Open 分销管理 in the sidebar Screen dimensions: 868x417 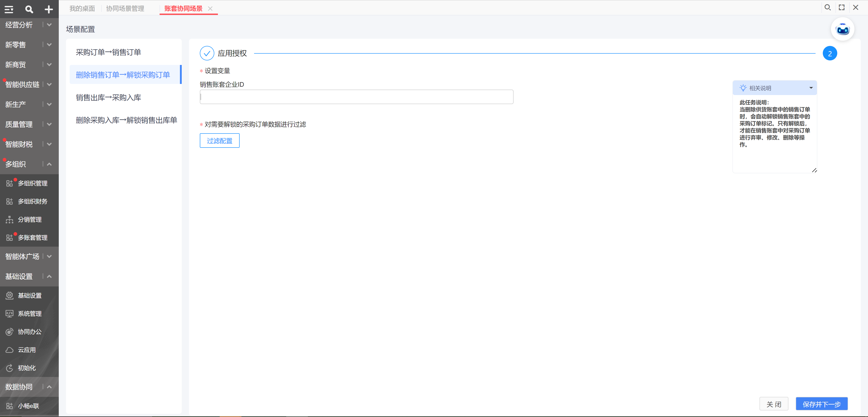click(30, 220)
